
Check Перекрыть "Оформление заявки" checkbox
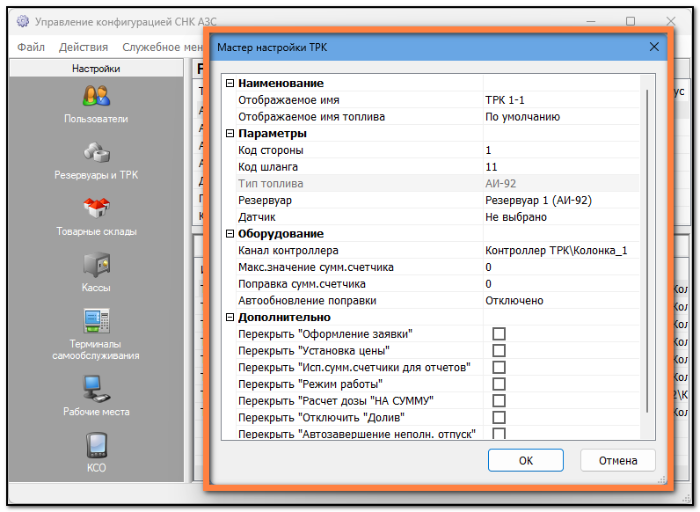(x=499, y=334)
